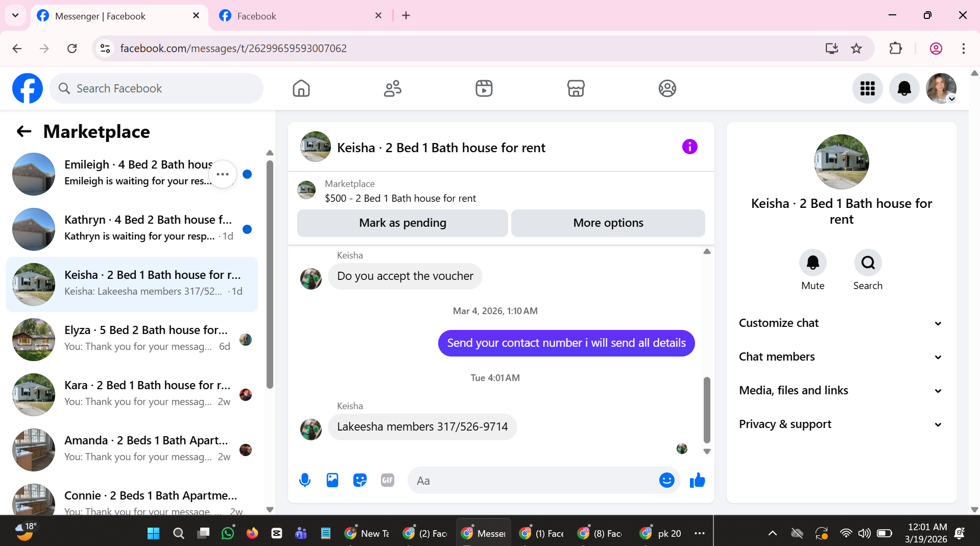Image resolution: width=980 pixels, height=546 pixels.
Task: Open Chrome's three-dot menu
Action: click(x=963, y=49)
